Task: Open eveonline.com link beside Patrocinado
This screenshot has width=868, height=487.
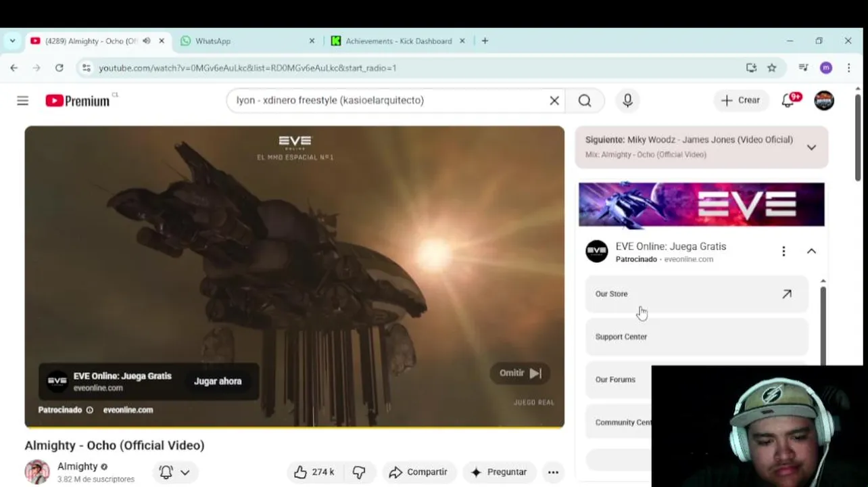Action: pos(128,410)
